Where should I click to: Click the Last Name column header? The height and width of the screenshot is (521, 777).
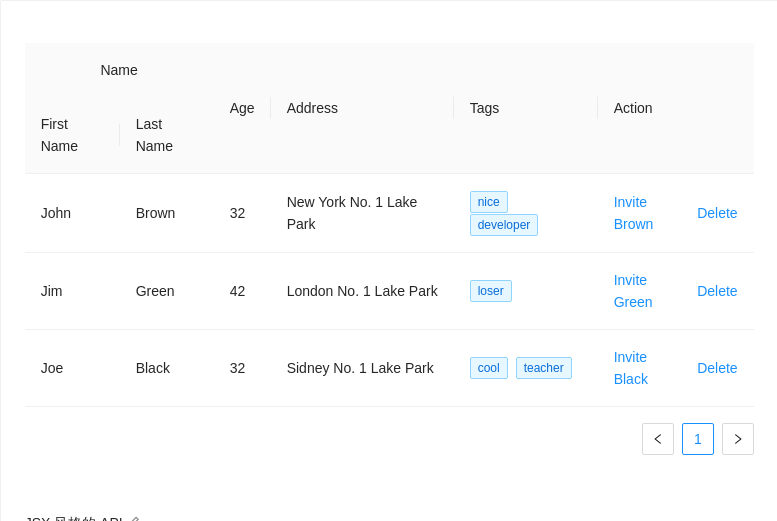[x=154, y=135]
